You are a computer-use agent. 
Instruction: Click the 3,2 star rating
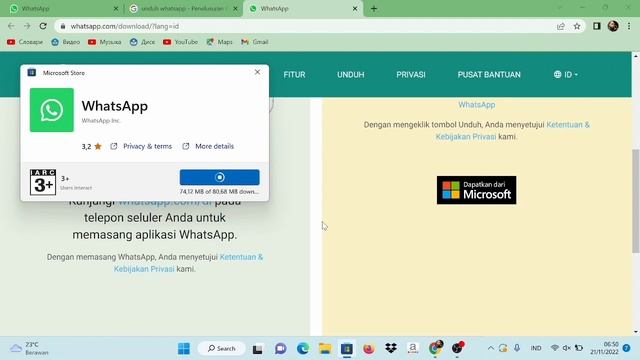coord(91,146)
